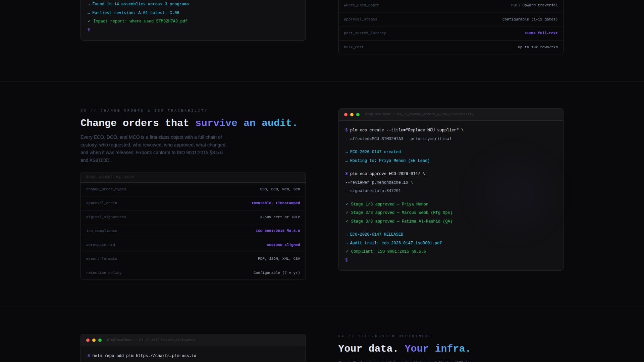The height and width of the screenshot is (362, 644).
Task: Click the approval_chain key
Action: (x=102, y=203)
